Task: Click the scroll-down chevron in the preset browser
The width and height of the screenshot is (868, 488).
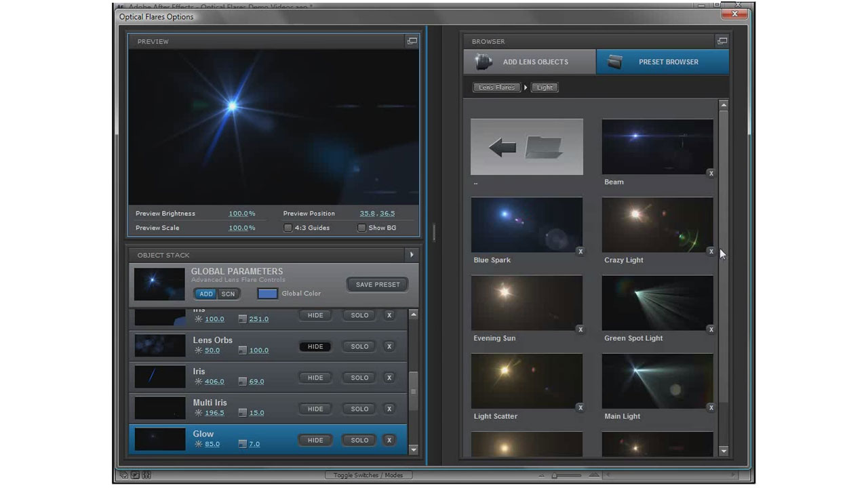Action: pos(724,449)
